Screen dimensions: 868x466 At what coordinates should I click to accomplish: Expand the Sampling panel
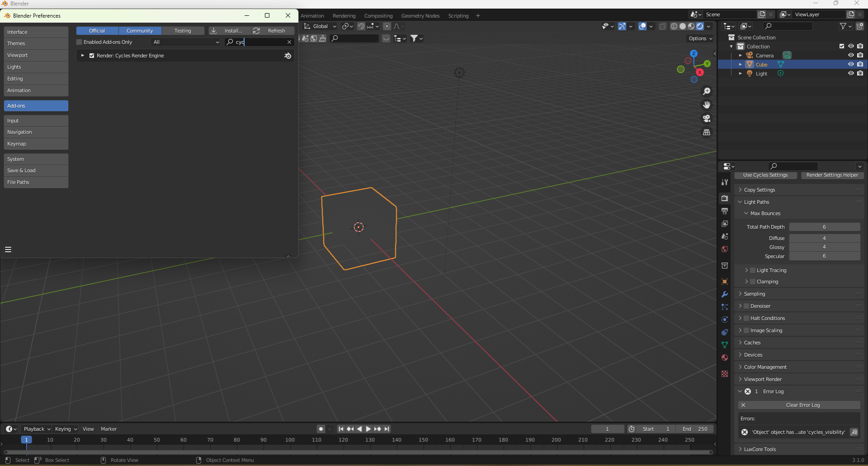tap(755, 294)
